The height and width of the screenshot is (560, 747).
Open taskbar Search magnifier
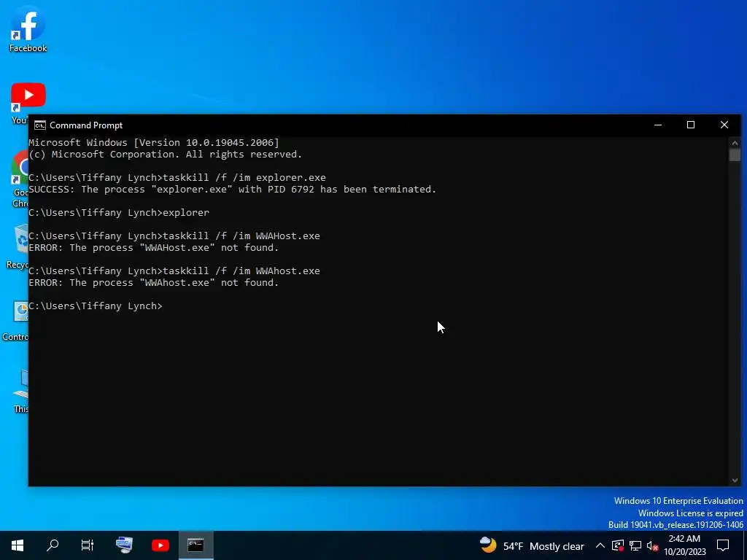(53, 545)
